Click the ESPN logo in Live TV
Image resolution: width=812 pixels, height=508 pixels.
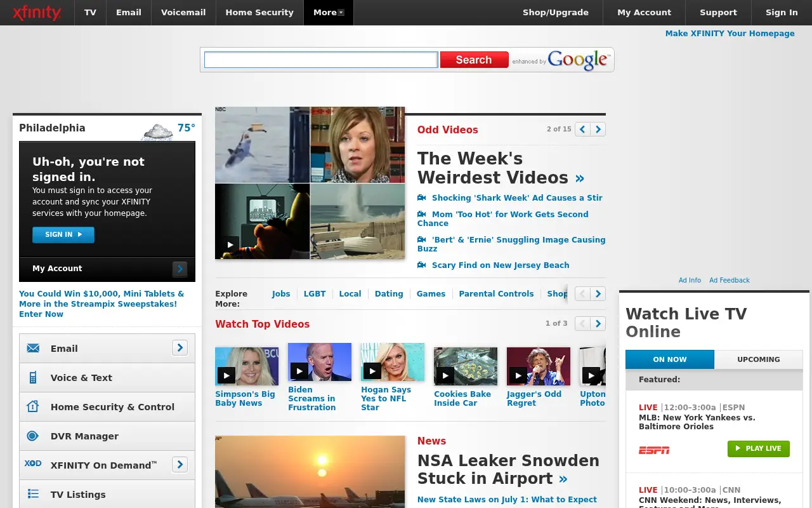tap(654, 450)
